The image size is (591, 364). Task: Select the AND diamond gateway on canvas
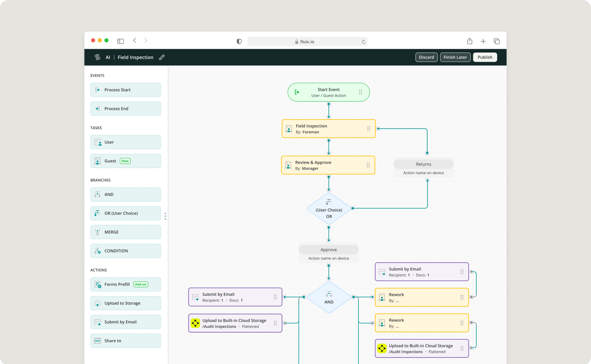329,298
